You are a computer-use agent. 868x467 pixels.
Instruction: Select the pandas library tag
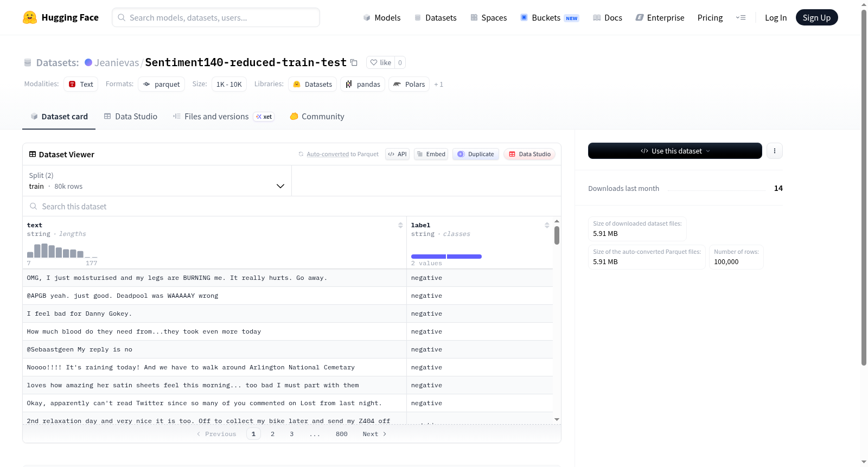click(362, 84)
